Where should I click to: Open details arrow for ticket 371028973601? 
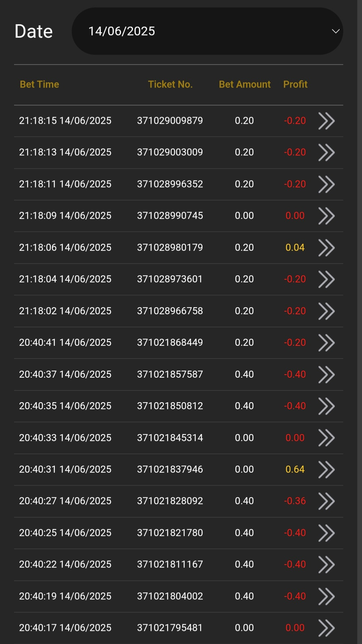pyautogui.click(x=326, y=279)
